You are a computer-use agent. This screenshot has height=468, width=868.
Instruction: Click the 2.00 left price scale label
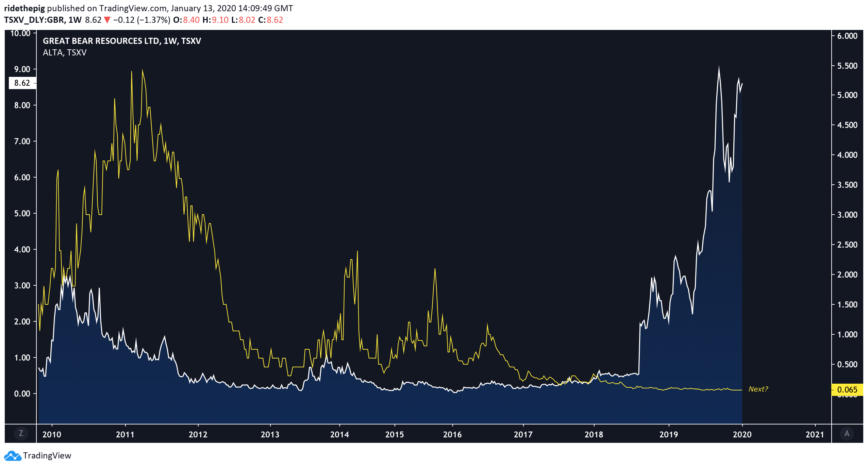[x=22, y=321]
